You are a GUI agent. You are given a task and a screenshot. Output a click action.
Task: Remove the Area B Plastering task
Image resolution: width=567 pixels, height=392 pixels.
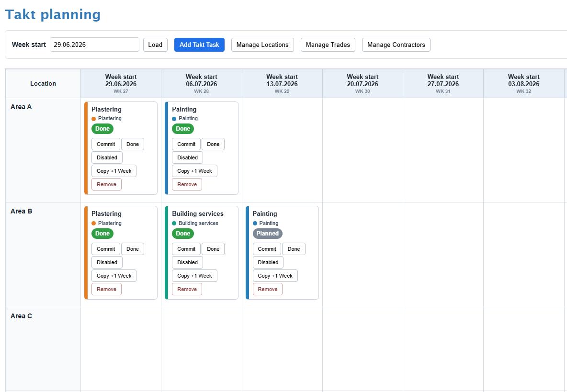point(106,289)
